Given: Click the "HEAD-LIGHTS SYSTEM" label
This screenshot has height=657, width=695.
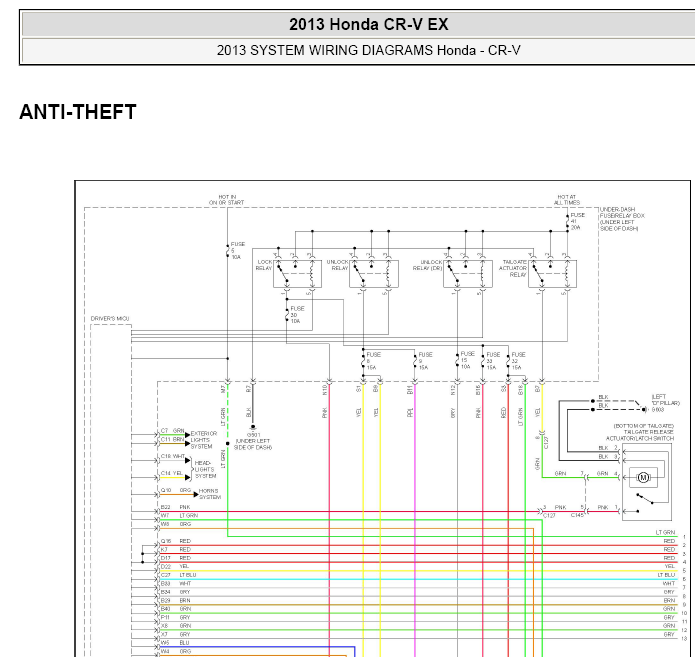Looking at the screenshot, I should click(x=205, y=469).
